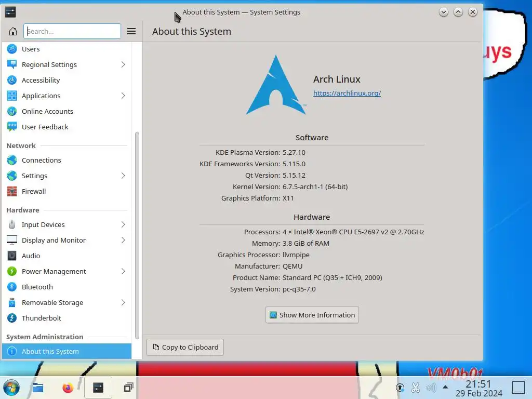This screenshot has height=399, width=532.
Task: Click the Firewall brick-wall icon
Action: point(12,191)
